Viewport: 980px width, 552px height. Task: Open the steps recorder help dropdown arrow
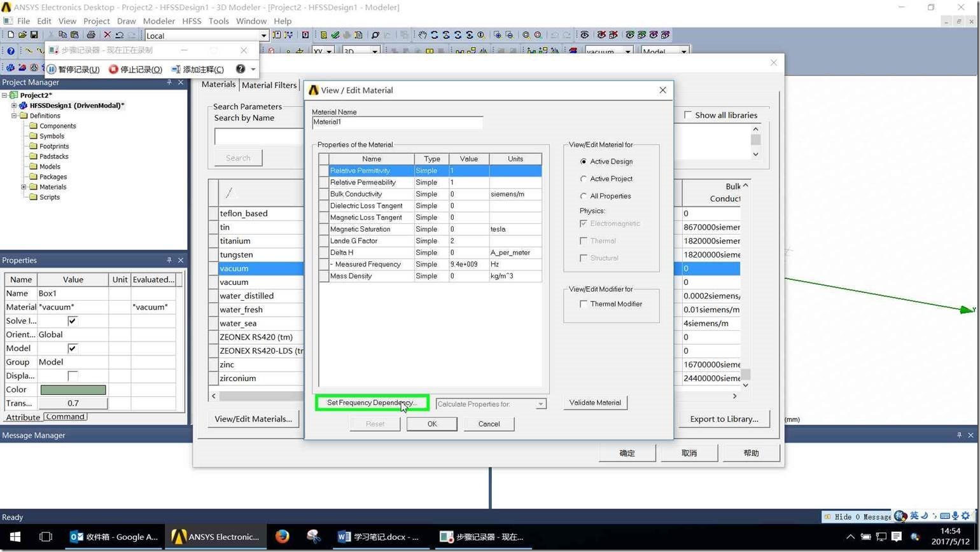[x=253, y=69]
